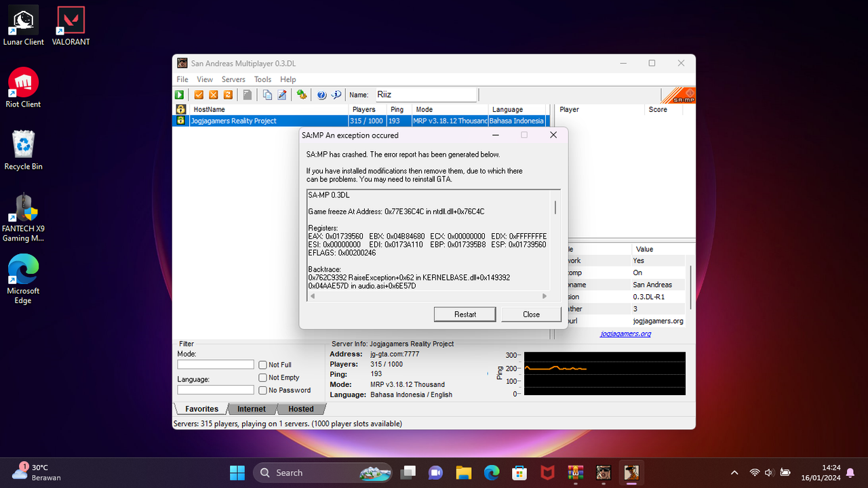Sort by HostName column header
This screenshot has width=868, height=488.
[268, 109]
